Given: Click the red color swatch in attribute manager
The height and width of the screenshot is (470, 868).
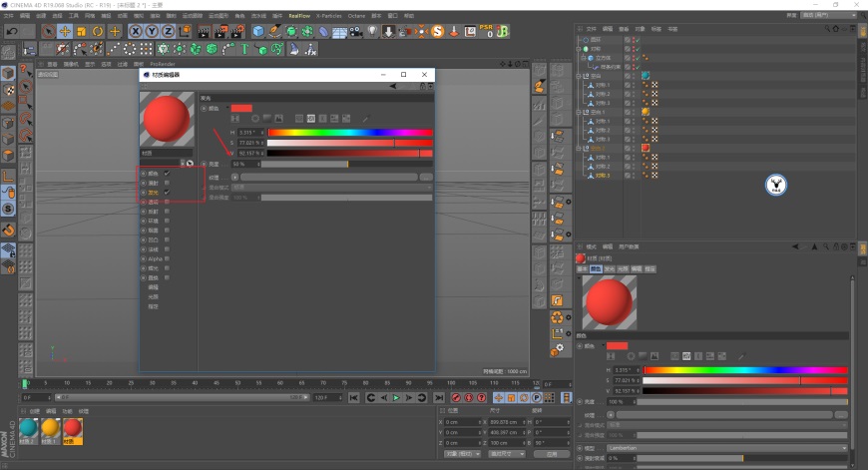Looking at the screenshot, I should pyautogui.click(x=618, y=346).
